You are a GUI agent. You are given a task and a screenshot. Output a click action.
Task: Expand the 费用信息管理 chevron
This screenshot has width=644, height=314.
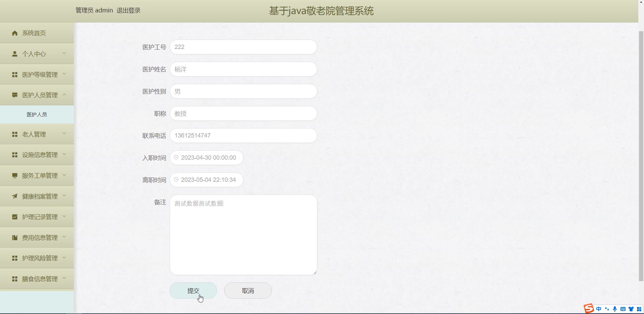(x=64, y=237)
